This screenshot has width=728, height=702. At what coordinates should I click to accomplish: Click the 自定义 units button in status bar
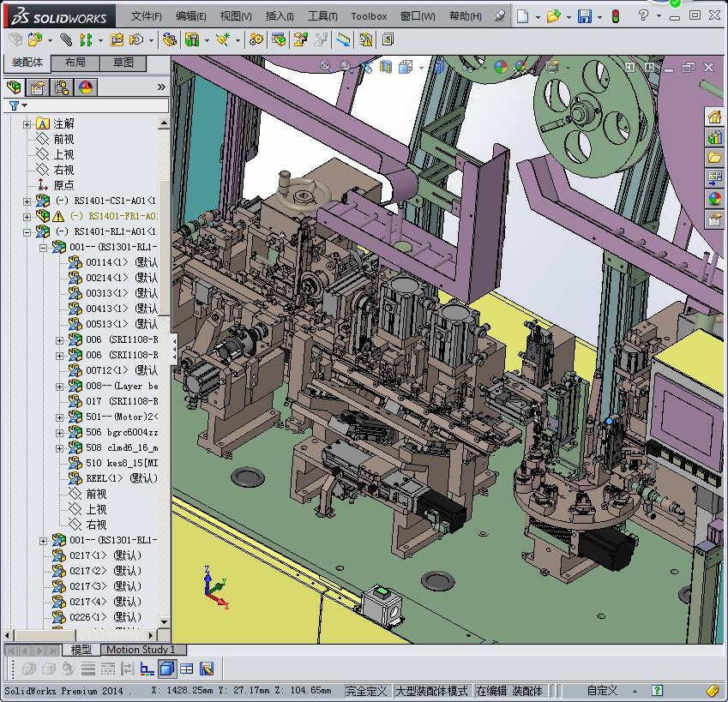(602, 691)
